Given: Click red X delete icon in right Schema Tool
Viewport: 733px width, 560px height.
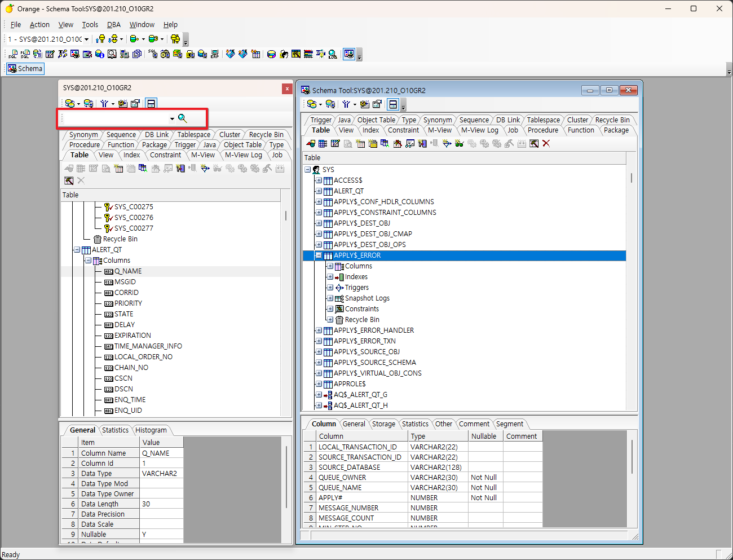Looking at the screenshot, I should pos(546,143).
